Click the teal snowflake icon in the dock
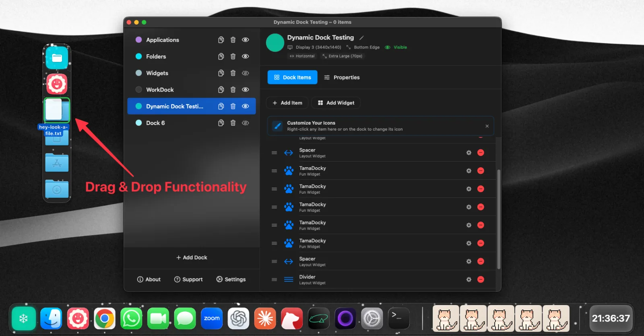 pos(24,319)
